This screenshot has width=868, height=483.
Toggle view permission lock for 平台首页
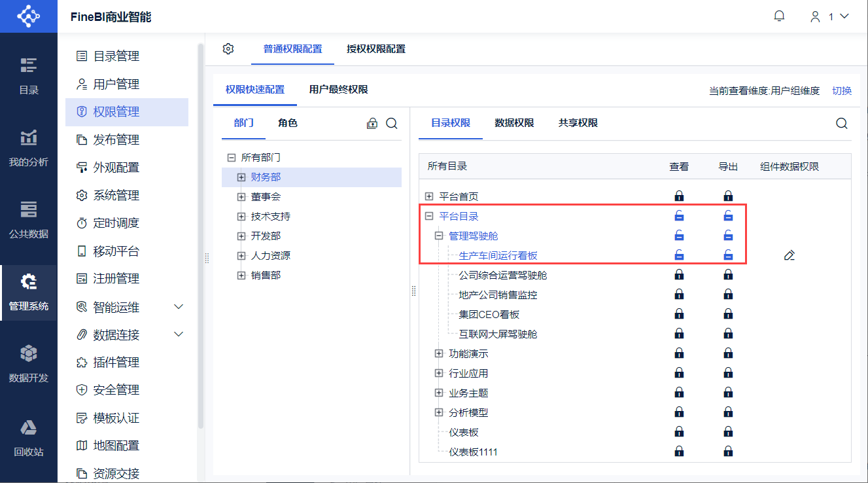(x=679, y=196)
